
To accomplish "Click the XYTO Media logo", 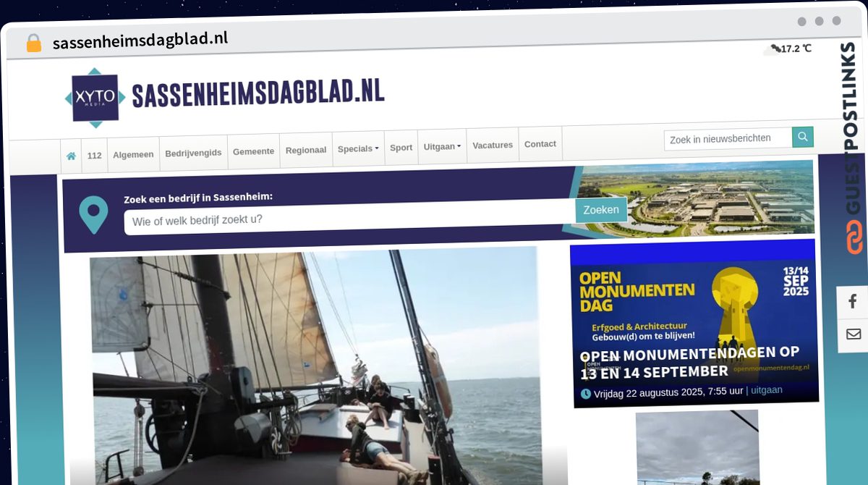I will 95,98.
